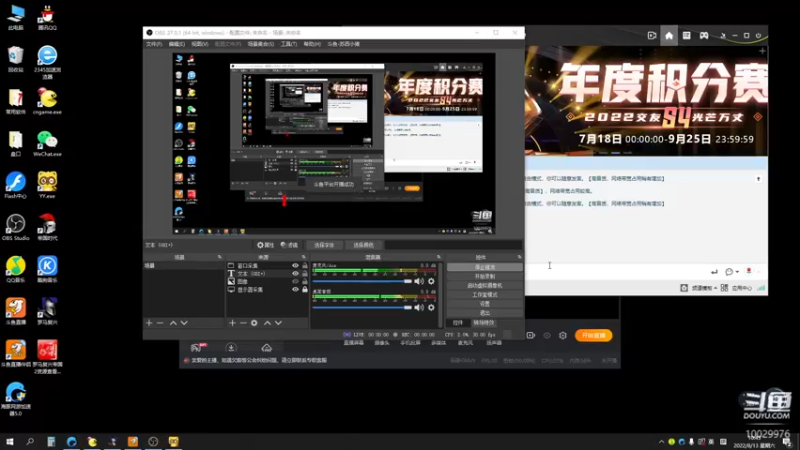Click Douyu chat message input field
The image size is (800, 450).
click(617, 271)
